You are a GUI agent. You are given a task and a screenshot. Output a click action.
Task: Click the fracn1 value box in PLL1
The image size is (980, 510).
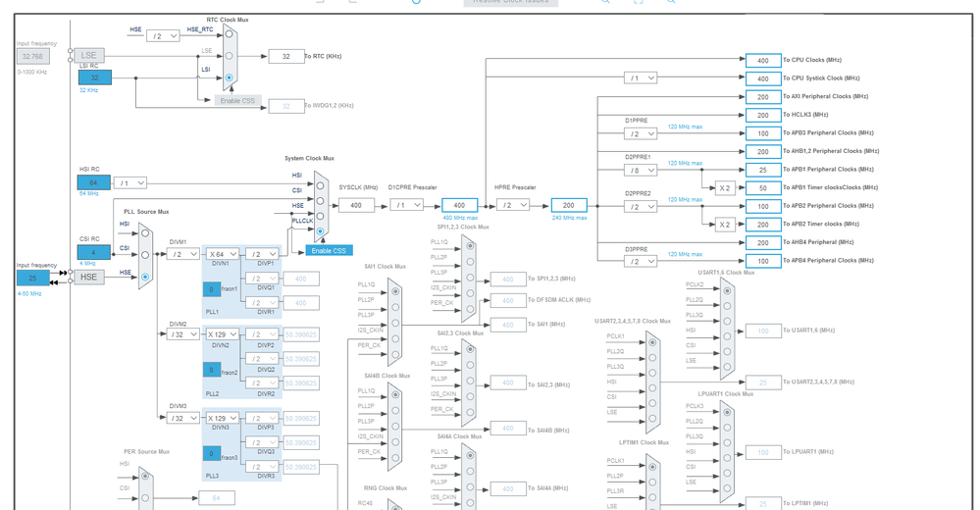211,289
